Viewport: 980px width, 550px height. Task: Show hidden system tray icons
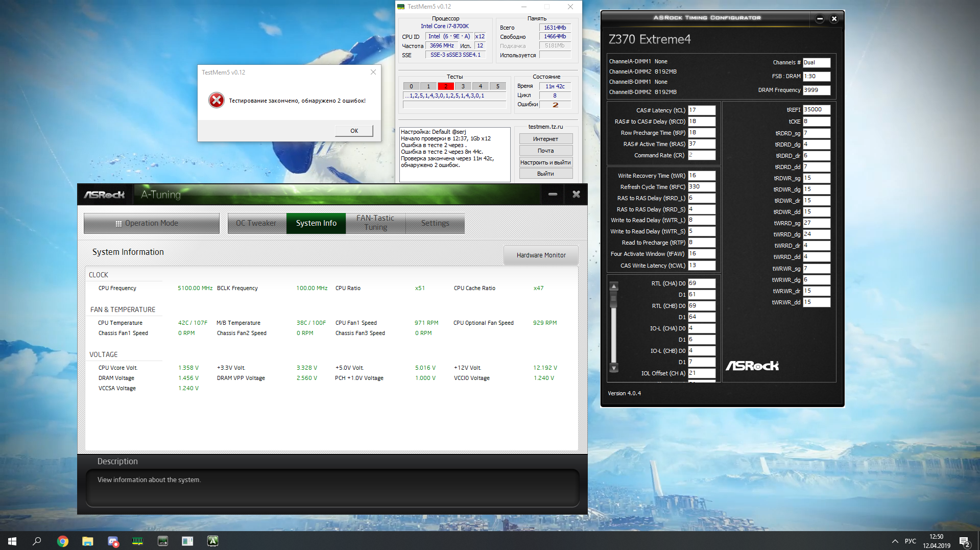pyautogui.click(x=895, y=541)
